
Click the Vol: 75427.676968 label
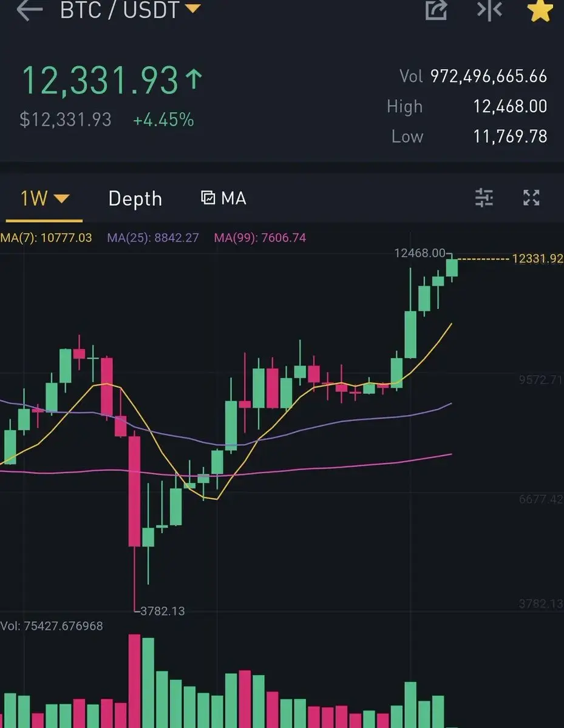tap(52, 625)
